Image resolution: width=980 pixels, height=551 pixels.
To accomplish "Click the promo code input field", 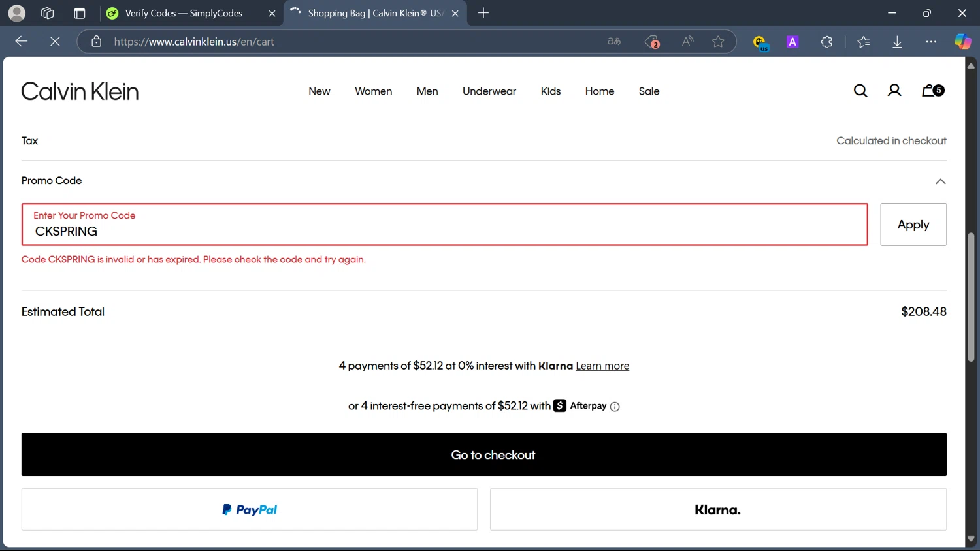I will pos(445,225).
